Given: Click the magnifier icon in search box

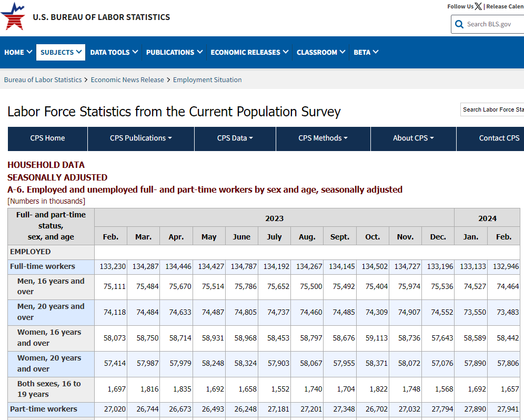Looking at the screenshot, I should [458, 24].
